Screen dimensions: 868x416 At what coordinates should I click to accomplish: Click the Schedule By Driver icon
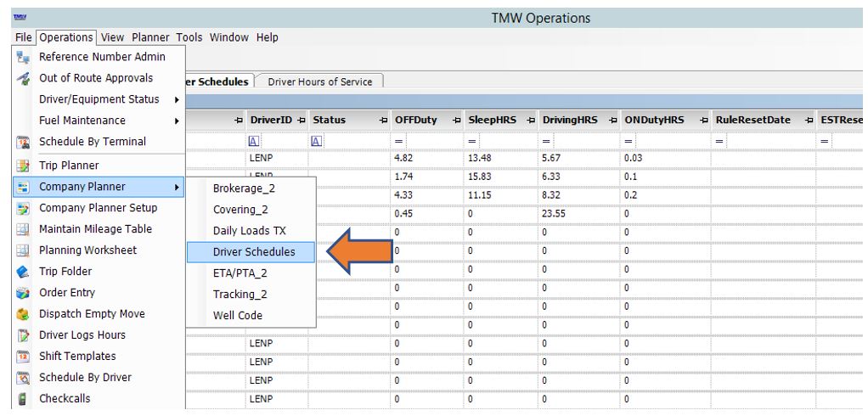coord(23,377)
